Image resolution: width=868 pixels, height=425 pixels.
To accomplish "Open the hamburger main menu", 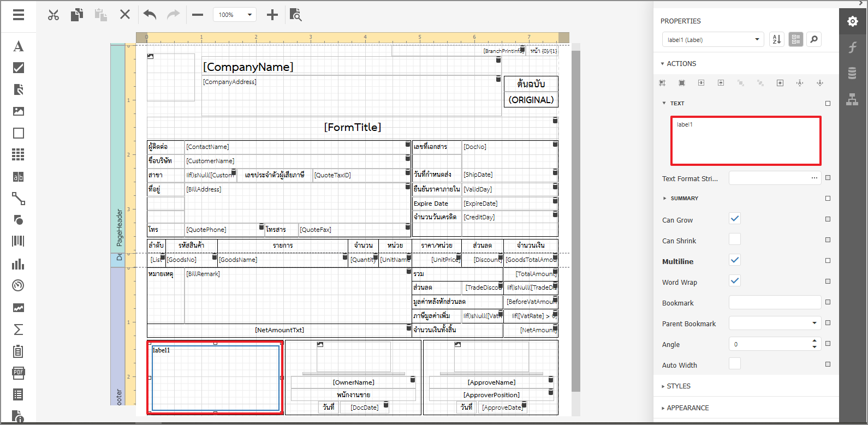I will 19,15.
